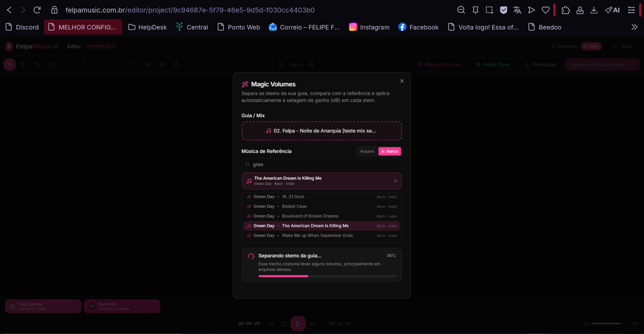Image resolution: width=644 pixels, height=334 pixels.
Task: Click the stop square transport icon
Action: point(284,324)
